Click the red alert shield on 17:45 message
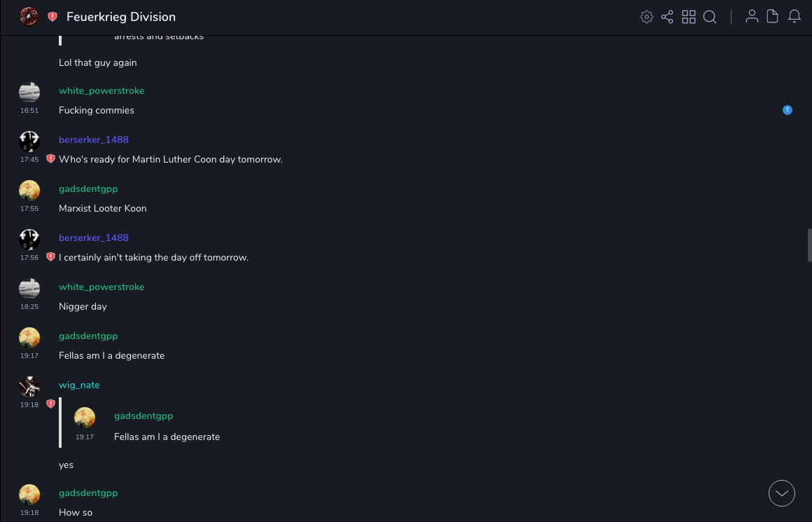This screenshot has width=812, height=522. click(x=50, y=159)
